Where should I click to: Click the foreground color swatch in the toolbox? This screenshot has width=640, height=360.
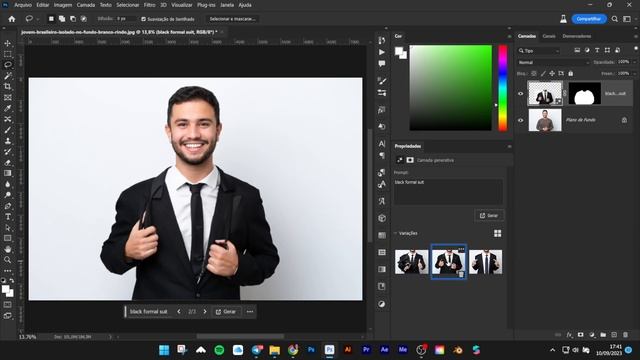pos(6,290)
